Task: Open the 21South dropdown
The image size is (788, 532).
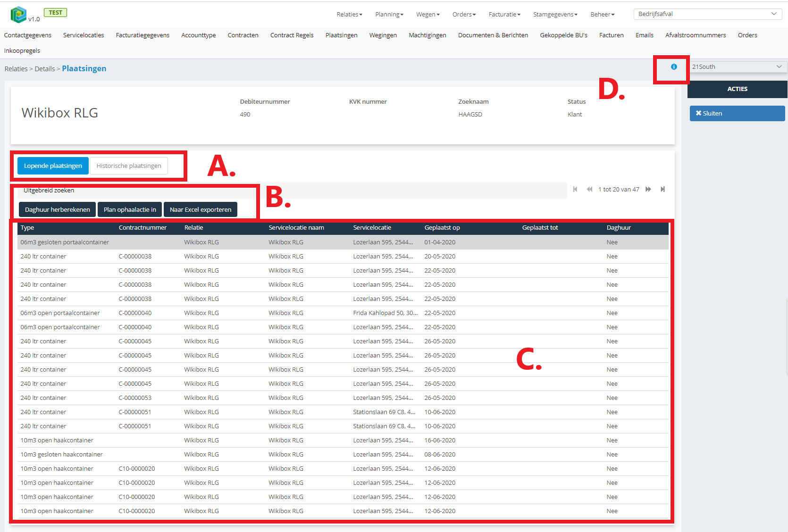Action: pos(737,67)
